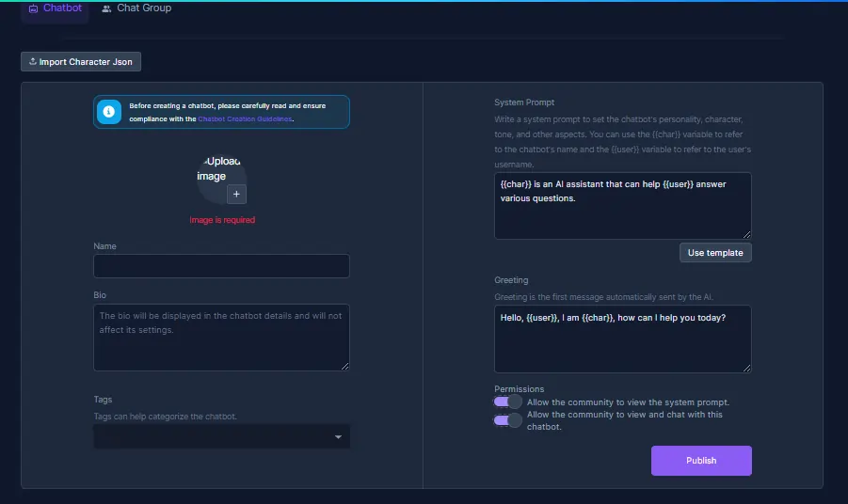Click into the Greeting text area
848x504 pixels.
622,339
